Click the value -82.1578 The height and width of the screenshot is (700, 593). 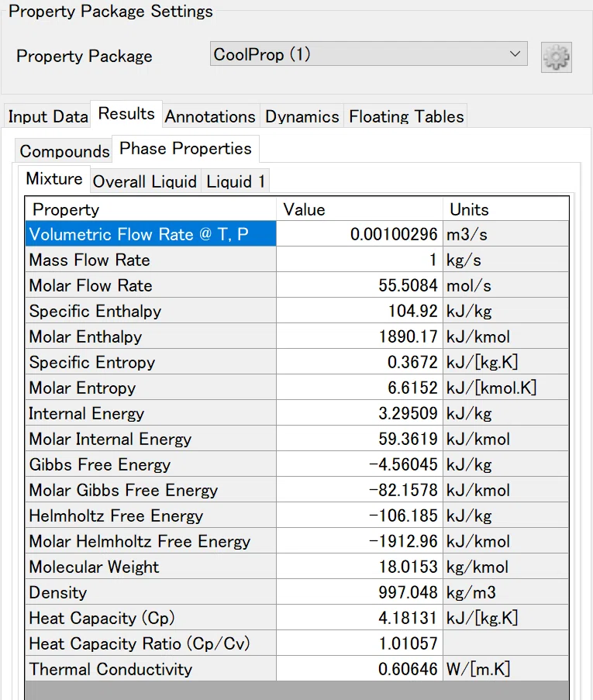coord(360,490)
